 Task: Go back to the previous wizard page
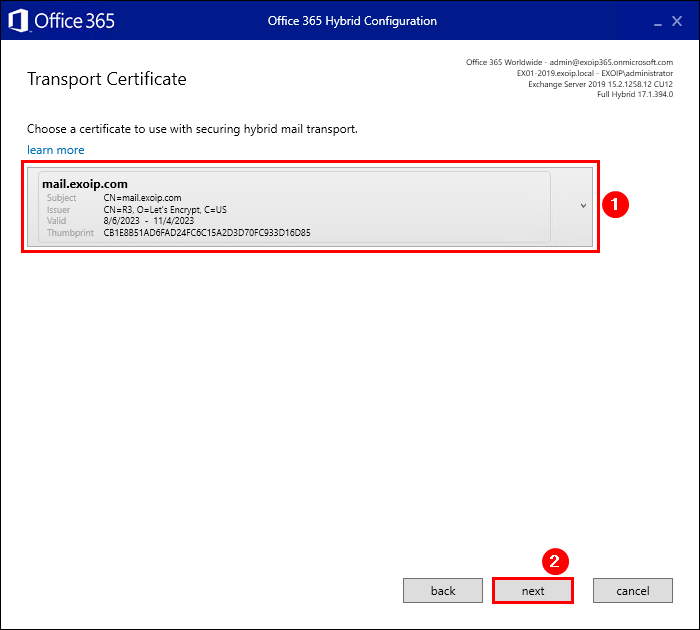tap(443, 591)
